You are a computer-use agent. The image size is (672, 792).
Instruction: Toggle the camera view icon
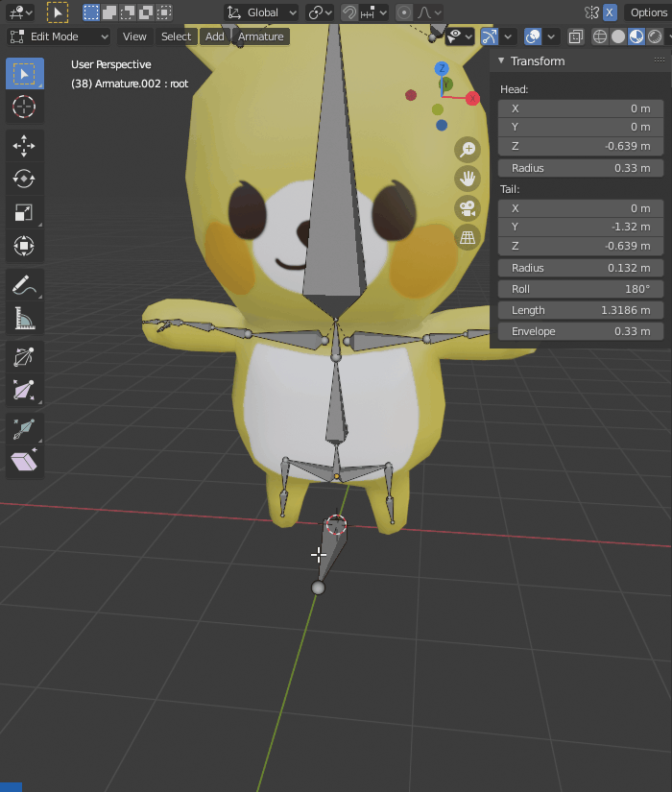click(468, 208)
